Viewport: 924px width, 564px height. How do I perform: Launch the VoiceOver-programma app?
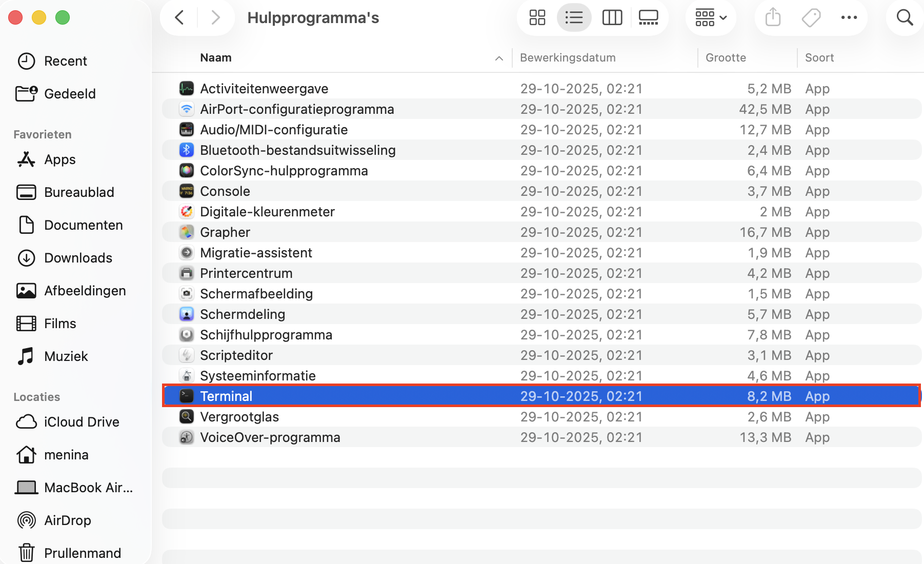270,437
